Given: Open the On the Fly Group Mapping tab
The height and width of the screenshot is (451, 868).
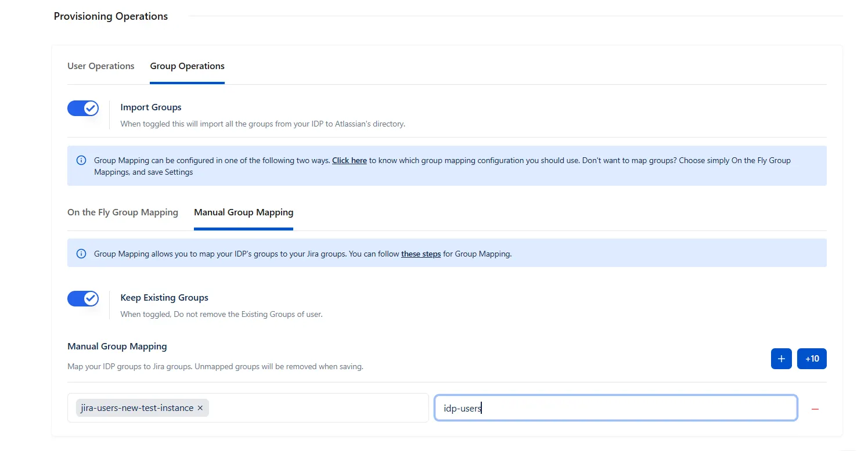Looking at the screenshot, I should 123,212.
